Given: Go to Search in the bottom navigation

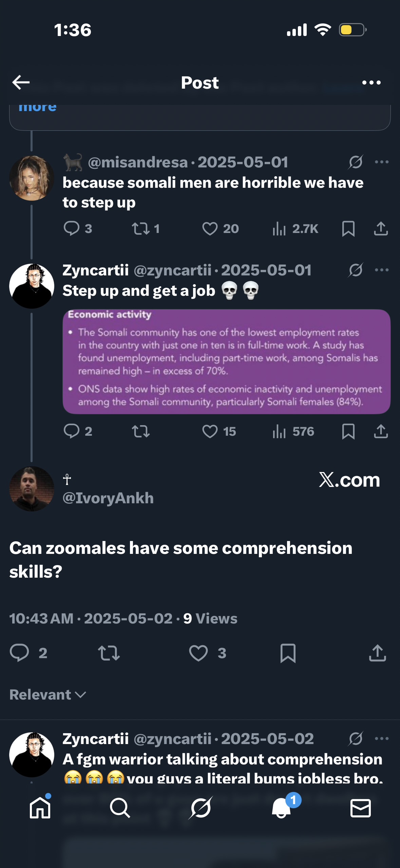Looking at the screenshot, I should click(120, 808).
